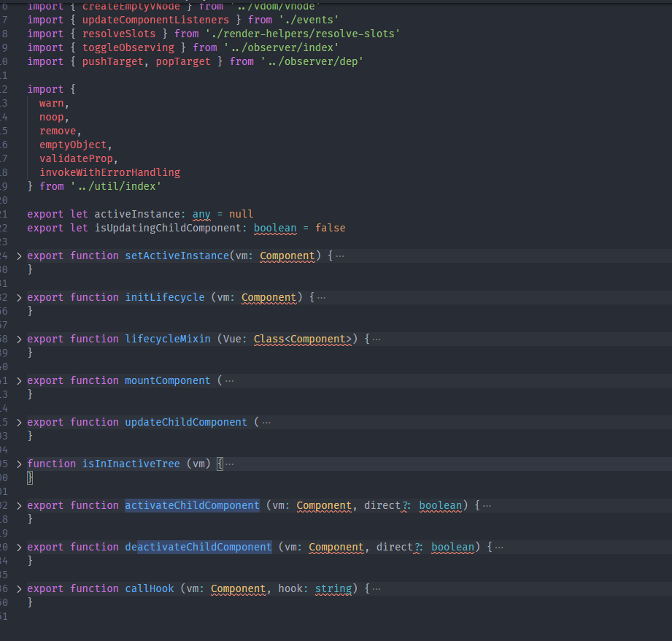Unfold the deactivateChildComponent function

click(19, 548)
